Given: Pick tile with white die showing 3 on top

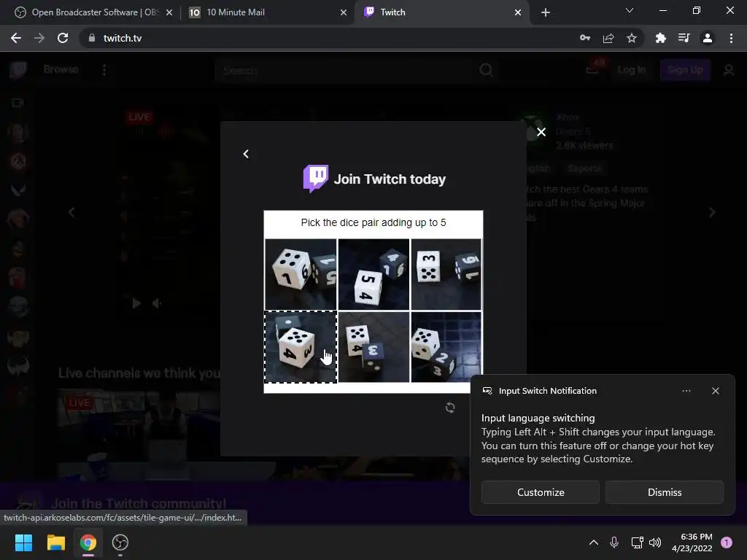Looking at the screenshot, I should 446,274.
